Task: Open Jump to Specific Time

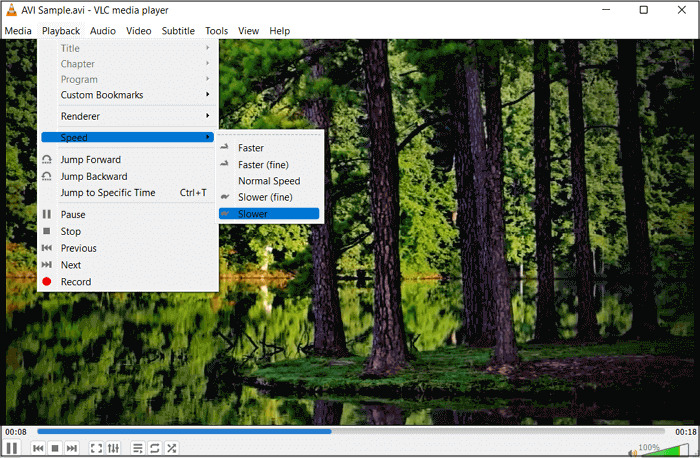Action: (x=127, y=192)
